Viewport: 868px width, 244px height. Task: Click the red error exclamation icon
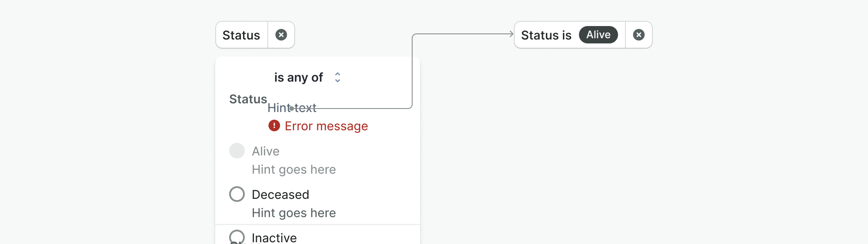point(274,125)
